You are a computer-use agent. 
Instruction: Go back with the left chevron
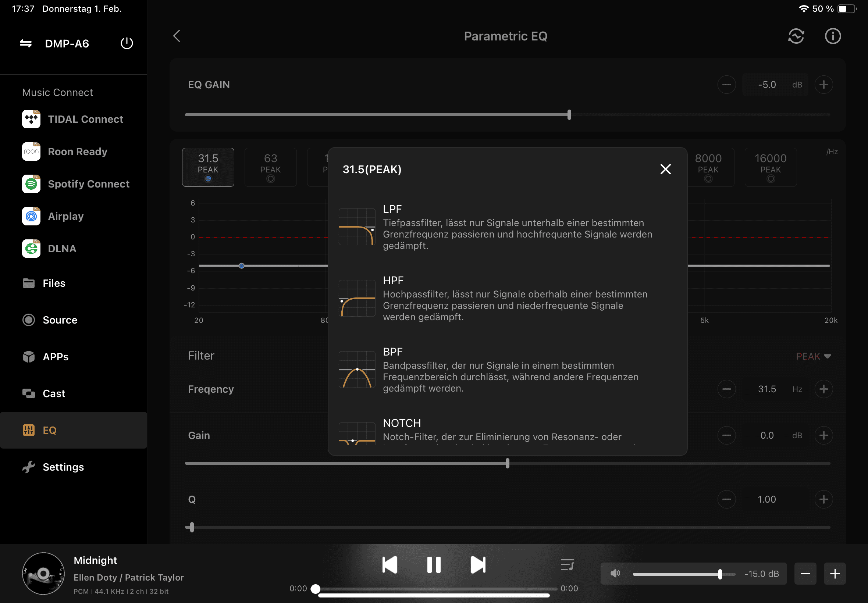pyautogui.click(x=177, y=36)
